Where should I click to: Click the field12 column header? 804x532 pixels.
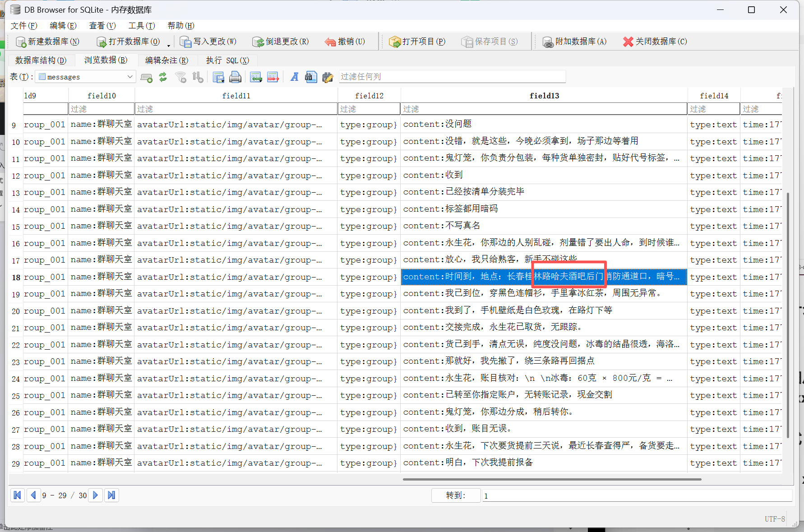click(369, 96)
